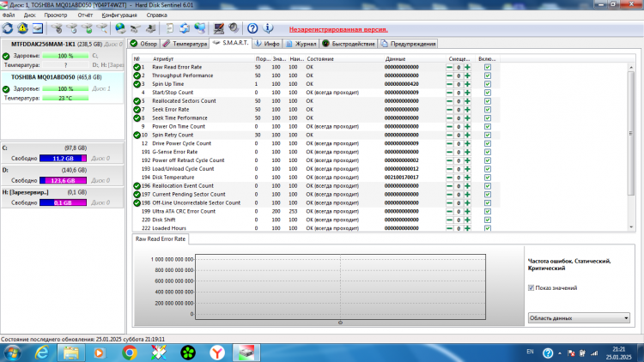Screen dimensions: 644x362
Task: Open the Просмотр menu
Action: pos(56,15)
